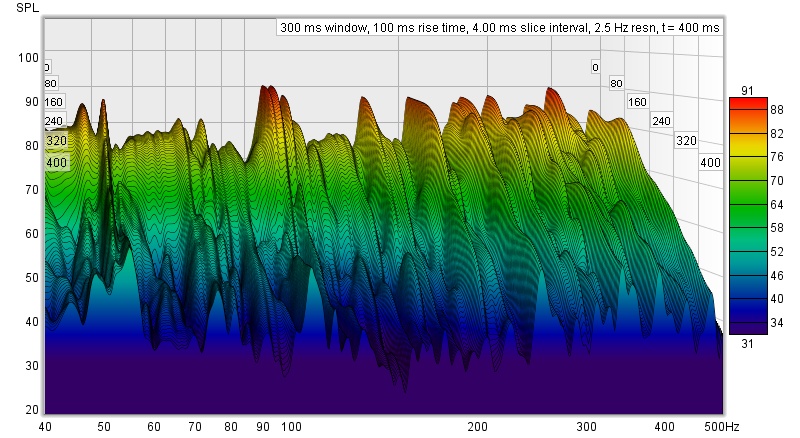The image size is (800, 438).
Task: Pick the left-side 160 ms time marker
Action: tap(54, 102)
